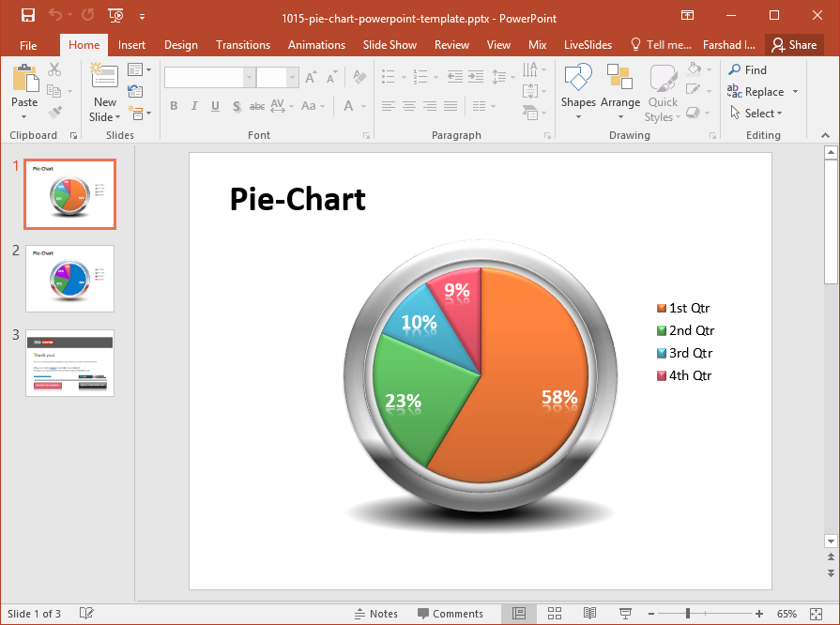
Task: Start Slide Show from the status bar icon
Action: [625, 614]
